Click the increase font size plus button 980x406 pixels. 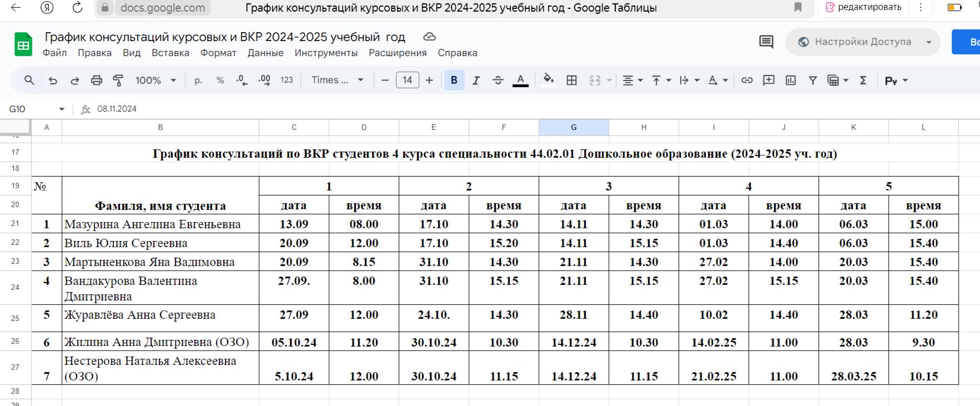pyautogui.click(x=429, y=81)
